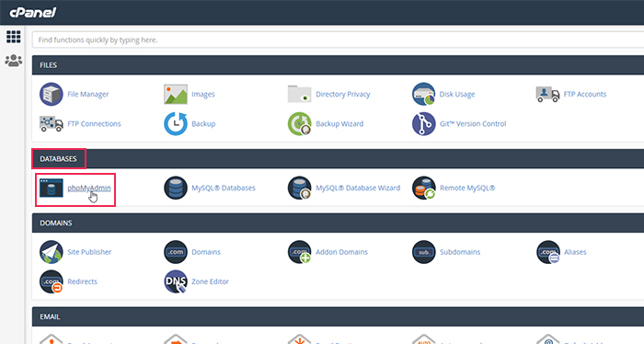Click the cPanel logo

point(33,12)
